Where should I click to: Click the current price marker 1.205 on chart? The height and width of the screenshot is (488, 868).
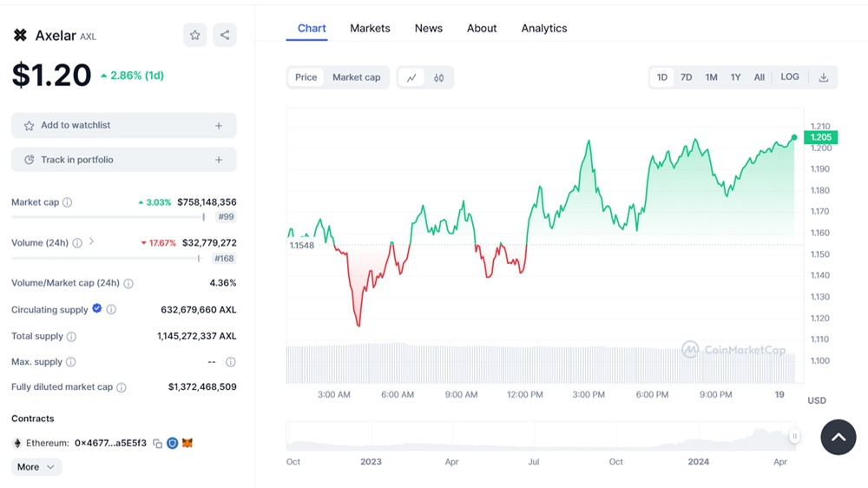[820, 137]
